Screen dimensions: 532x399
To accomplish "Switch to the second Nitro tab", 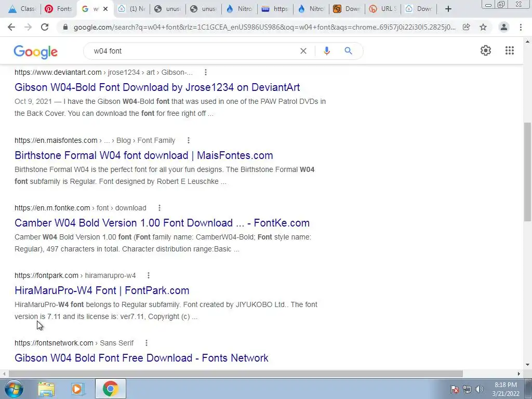I will pyautogui.click(x=312, y=9).
